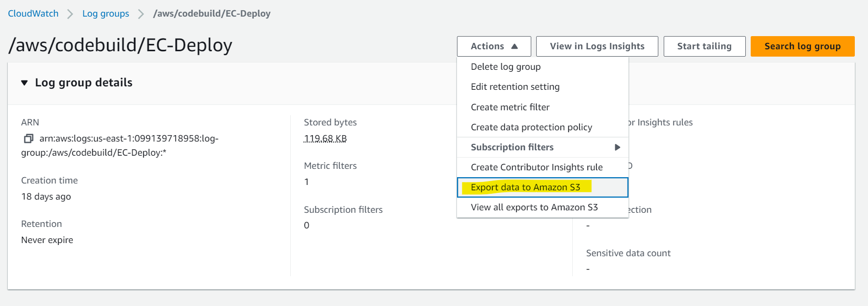Click the Start tailing button
Screen dimensions: 868x306
tap(704, 46)
